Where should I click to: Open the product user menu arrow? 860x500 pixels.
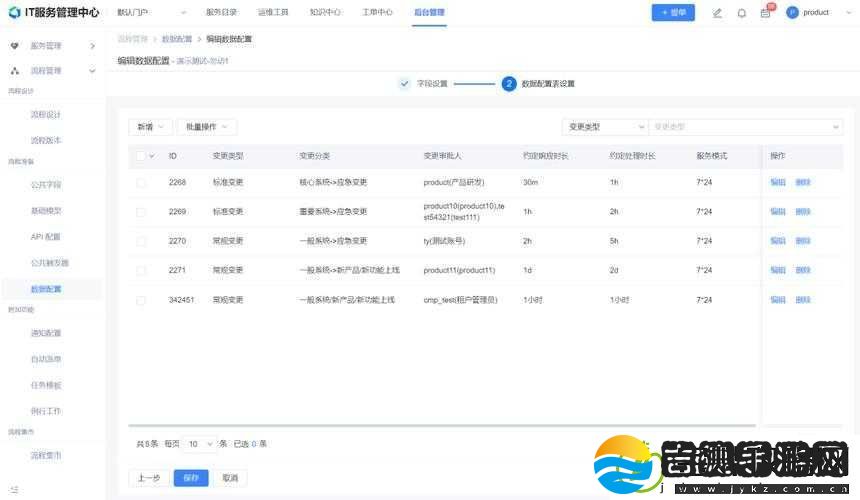pos(849,12)
